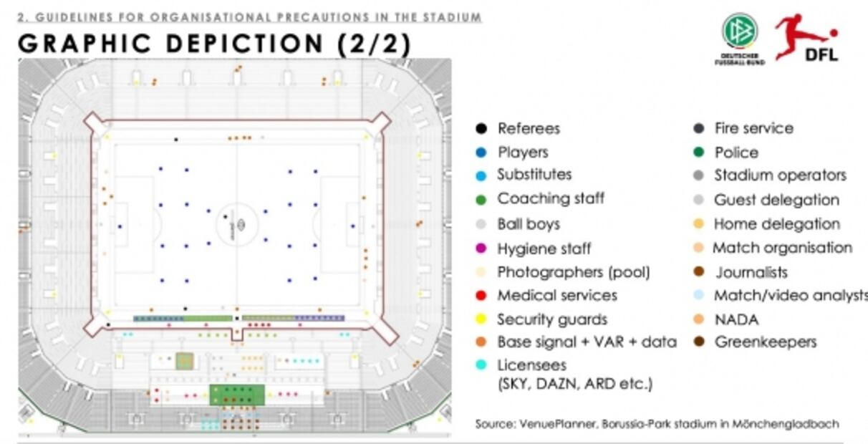
Task: Click the center circle of the pitch
Action: [x=239, y=224]
